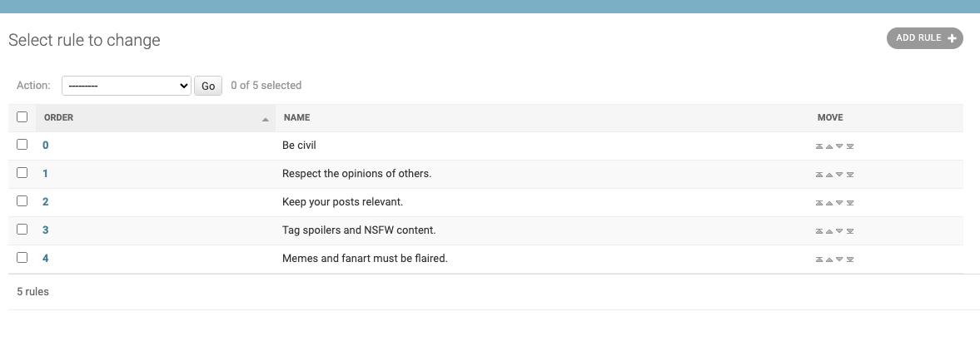The height and width of the screenshot is (356, 980).
Task: Move "Keep your posts relevant" to top
Action: (x=818, y=203)
